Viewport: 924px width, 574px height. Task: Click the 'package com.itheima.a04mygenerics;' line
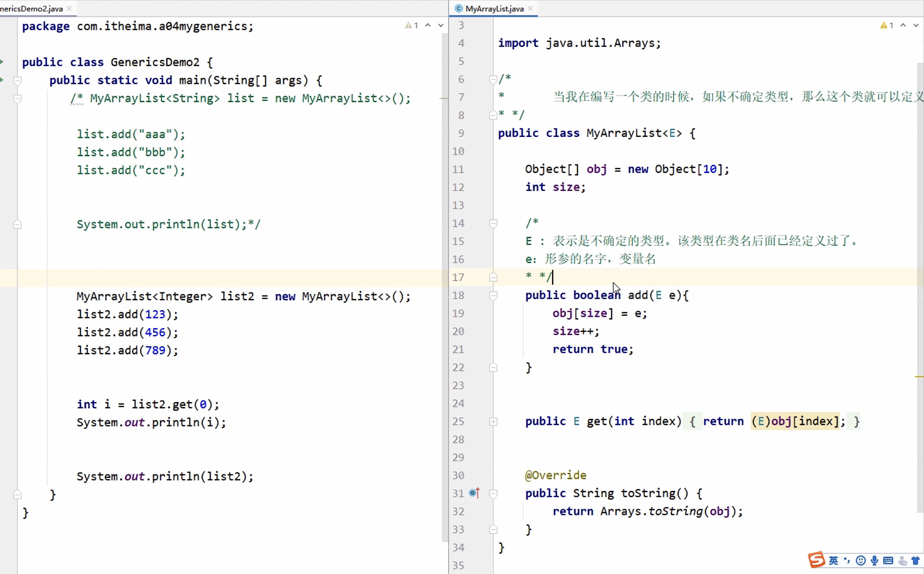[x=137, y=26]
